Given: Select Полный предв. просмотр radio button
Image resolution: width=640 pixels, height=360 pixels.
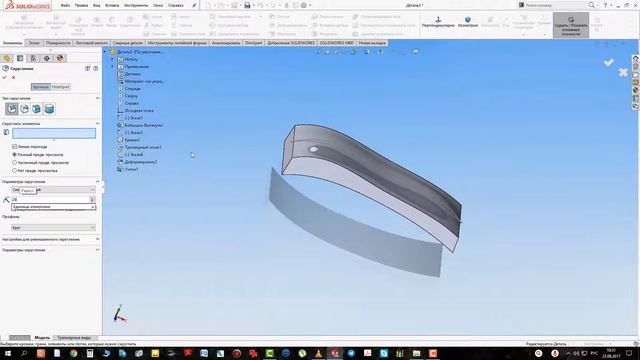Looking at the screenshot, I should (x=15, y=155).
